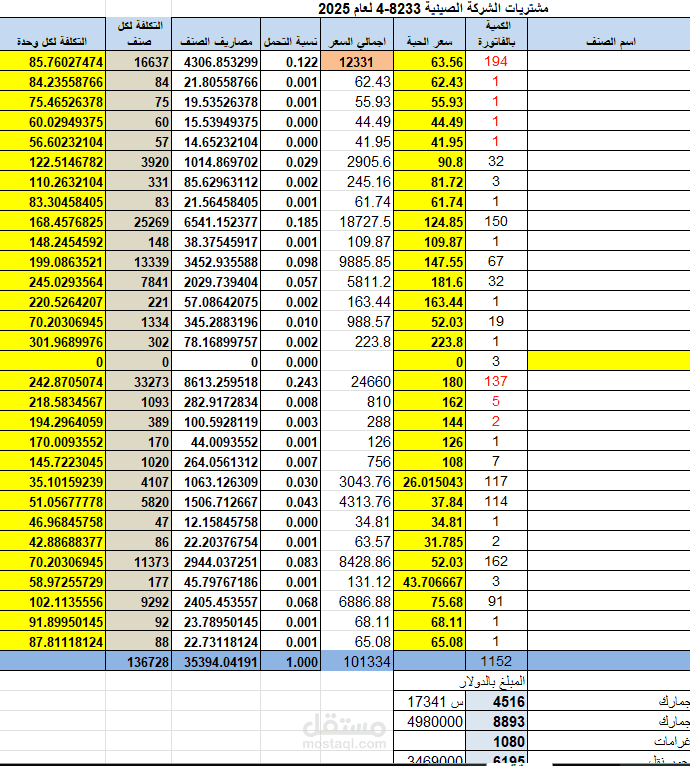690x766 pixels.
Task: Select the dollar amount cell 8893
Action: point(496,722)
